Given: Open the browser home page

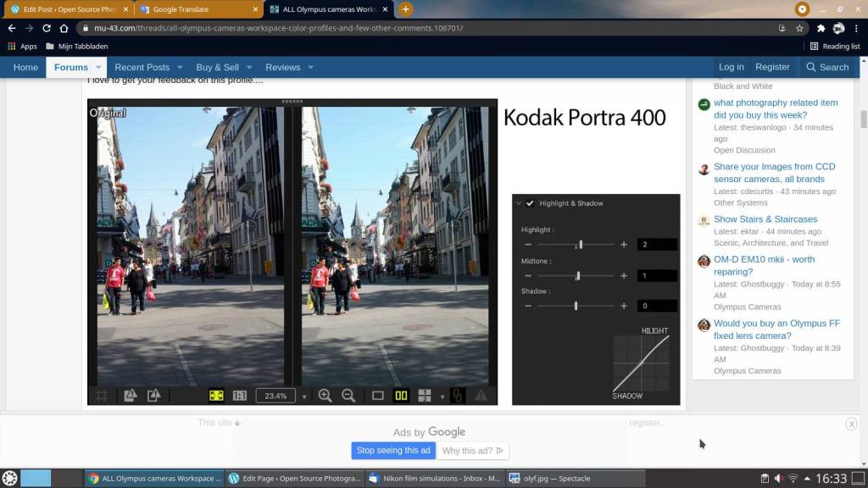Looking at the screenshot, I should (64, 28).
